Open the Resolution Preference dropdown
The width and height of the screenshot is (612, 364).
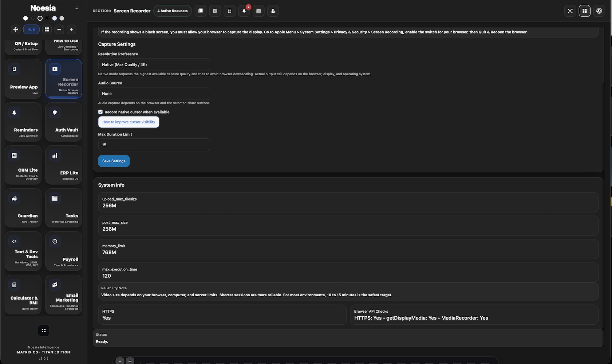[x=154, y=64]
